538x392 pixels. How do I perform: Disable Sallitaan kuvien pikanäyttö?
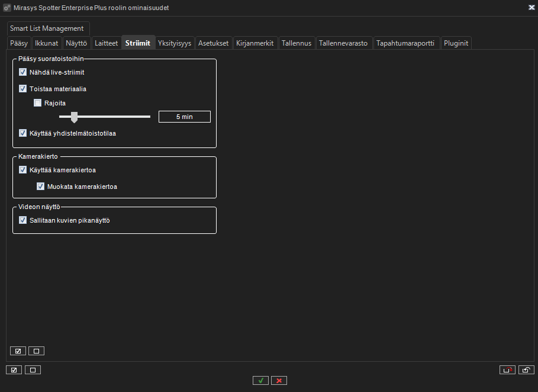coord(23,220)
